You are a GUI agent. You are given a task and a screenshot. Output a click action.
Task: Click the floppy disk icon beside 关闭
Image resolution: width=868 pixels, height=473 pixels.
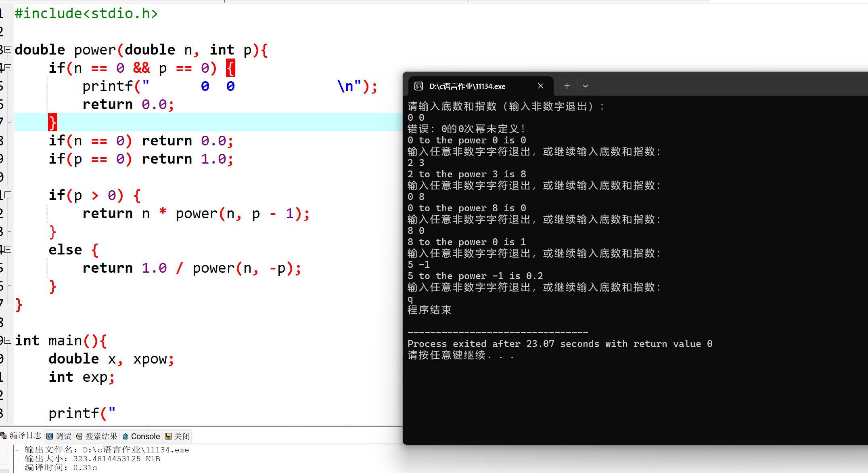point(168,436)
